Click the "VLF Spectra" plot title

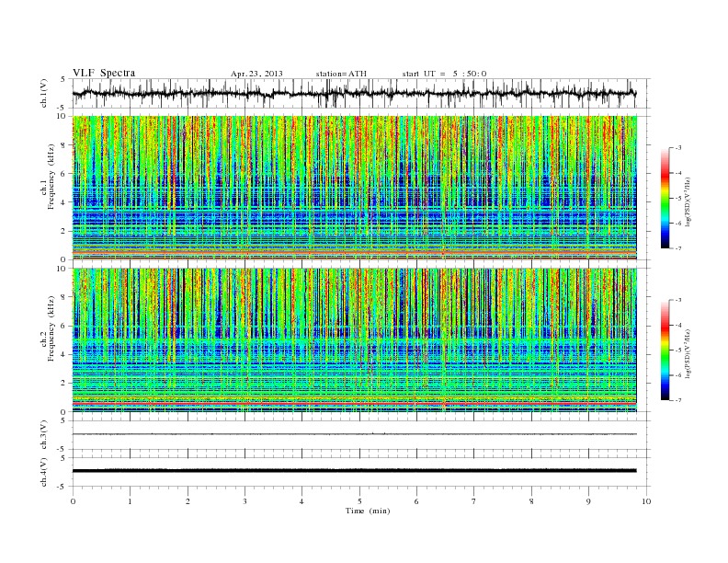pos(104,73)
